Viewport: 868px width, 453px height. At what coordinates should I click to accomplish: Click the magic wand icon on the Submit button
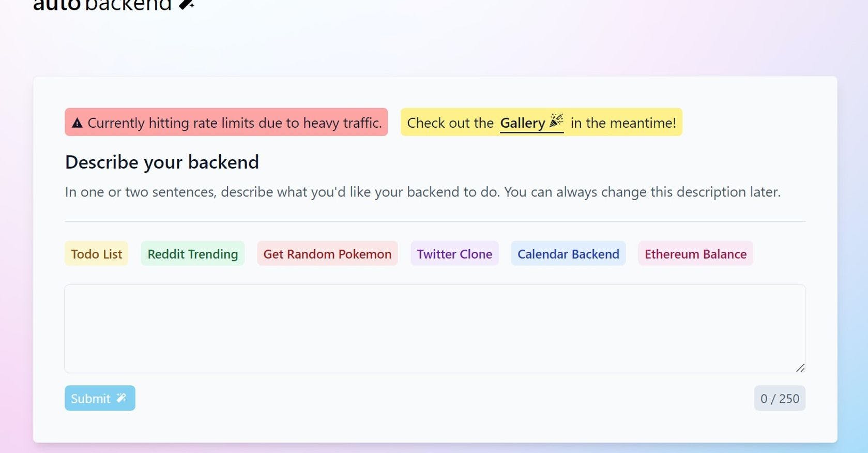click(121, 398)
